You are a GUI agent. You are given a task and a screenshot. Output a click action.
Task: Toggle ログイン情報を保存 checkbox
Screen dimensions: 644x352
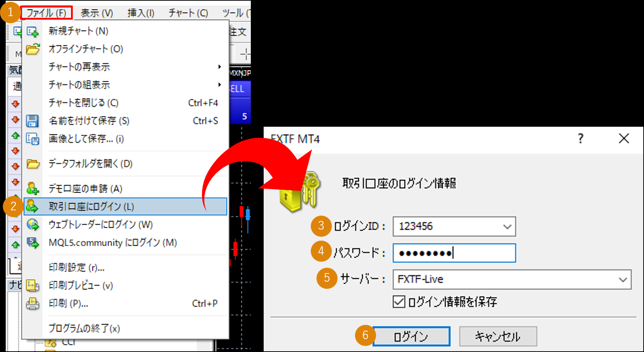399,302
